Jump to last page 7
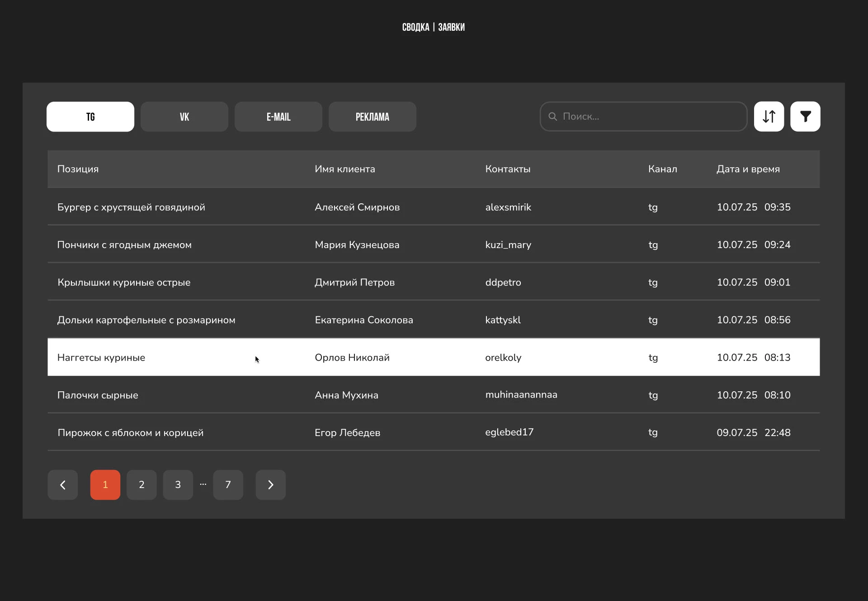 tap(228, 485)
